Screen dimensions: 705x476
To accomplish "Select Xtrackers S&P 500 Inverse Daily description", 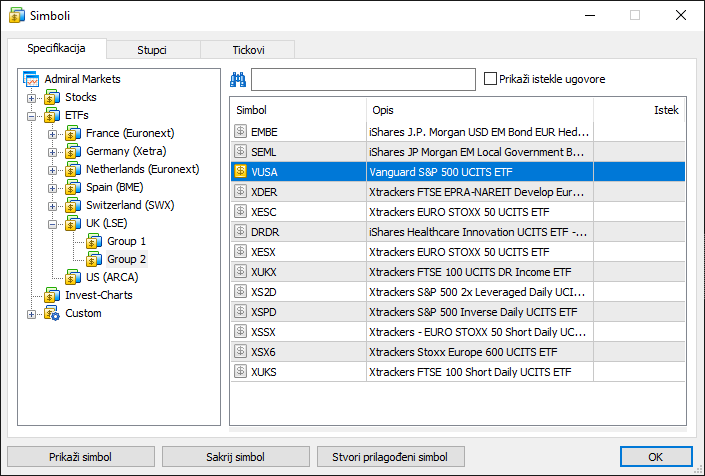I will point(473,312).
